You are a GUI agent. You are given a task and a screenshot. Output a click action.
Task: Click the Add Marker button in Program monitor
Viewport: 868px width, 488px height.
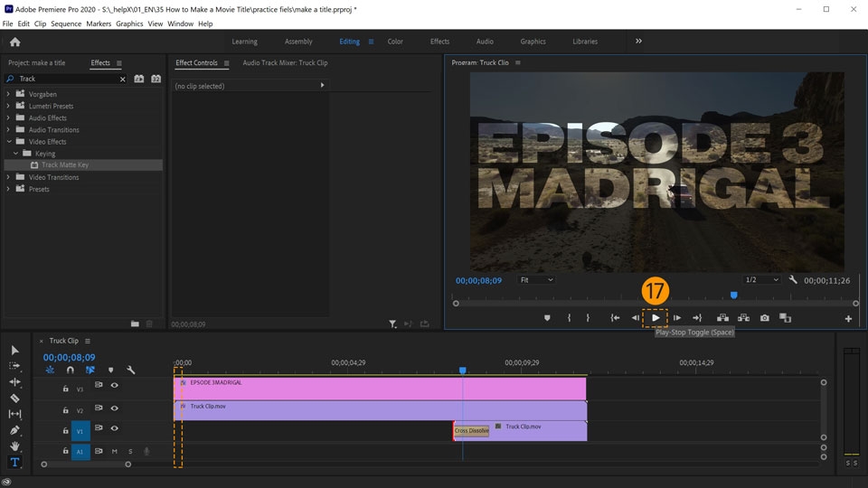[547, 318]
